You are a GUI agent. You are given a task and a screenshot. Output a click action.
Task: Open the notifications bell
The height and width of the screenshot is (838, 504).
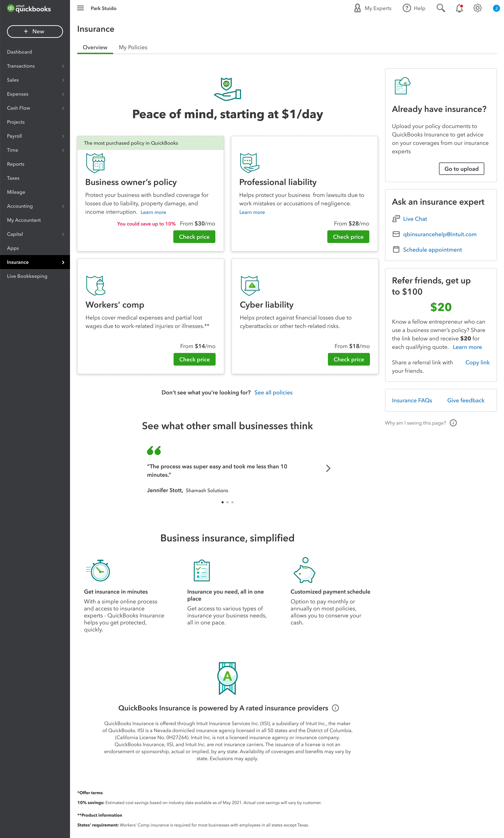(460, 8)
